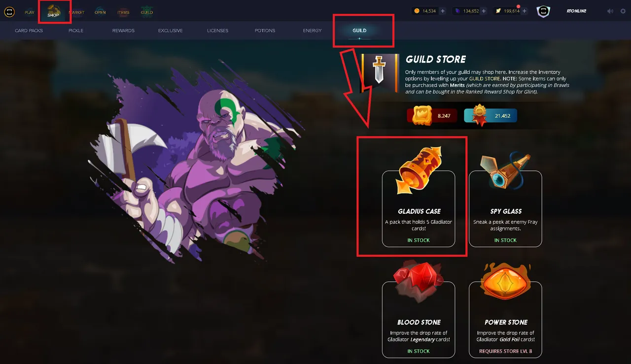Click the plus next to 14,534 balance

tap(442, 11)
